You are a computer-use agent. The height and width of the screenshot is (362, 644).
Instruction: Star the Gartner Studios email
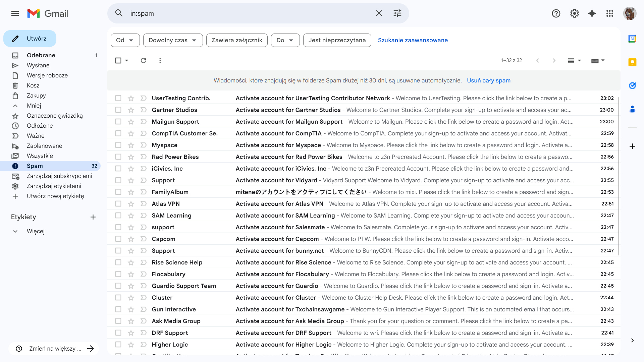[131, 110]
